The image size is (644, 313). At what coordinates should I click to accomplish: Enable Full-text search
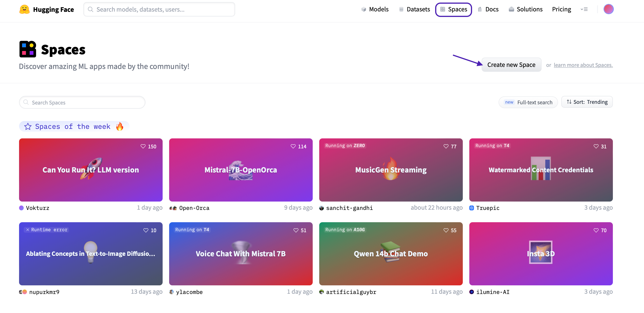(x=528, y=102)
